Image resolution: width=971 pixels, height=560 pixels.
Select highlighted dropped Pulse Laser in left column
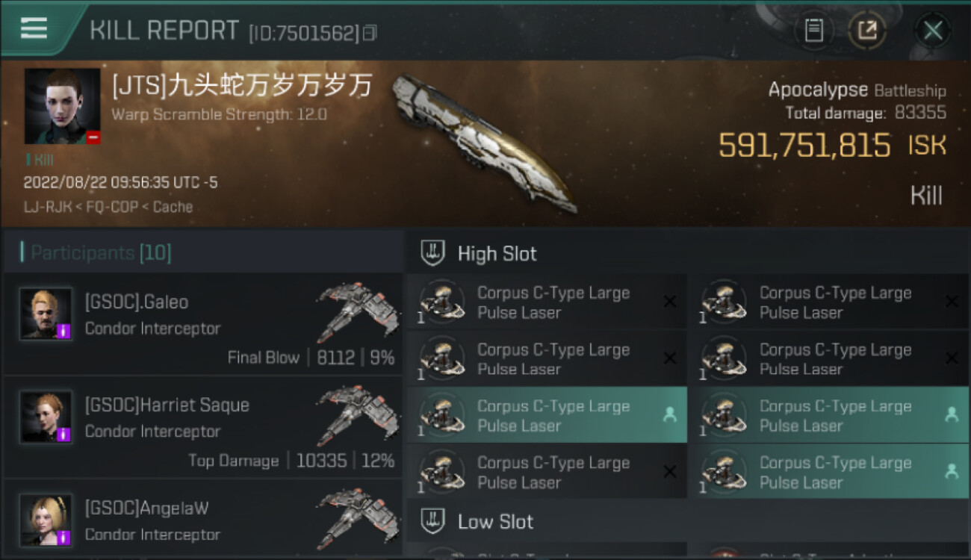coord(547,416)
